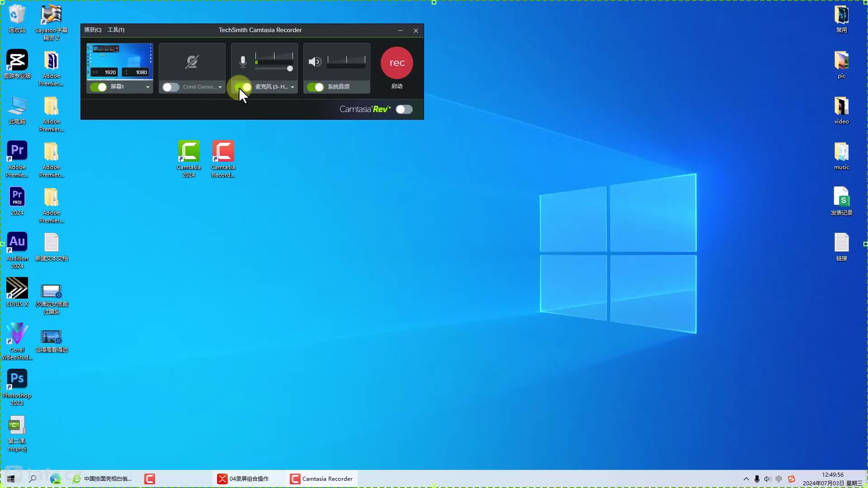
Task: Enable the Corel Camera webcam toggle
Action: click(x=171, y=87)
